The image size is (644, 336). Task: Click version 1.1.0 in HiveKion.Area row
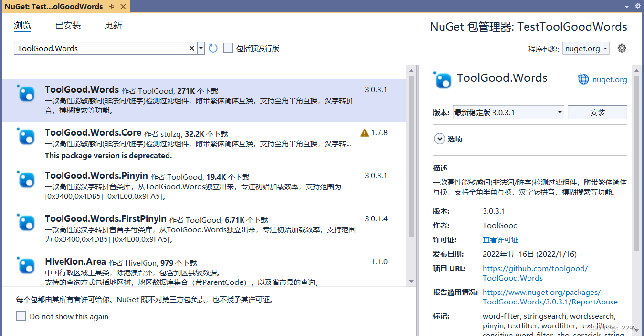click(380, 262)
